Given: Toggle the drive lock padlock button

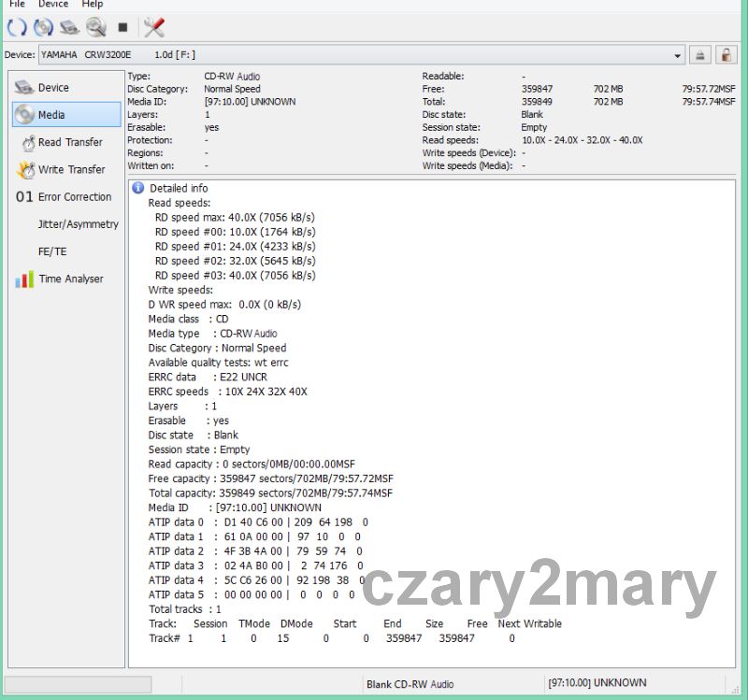Looking at the screenshot, I should point(726,55).
